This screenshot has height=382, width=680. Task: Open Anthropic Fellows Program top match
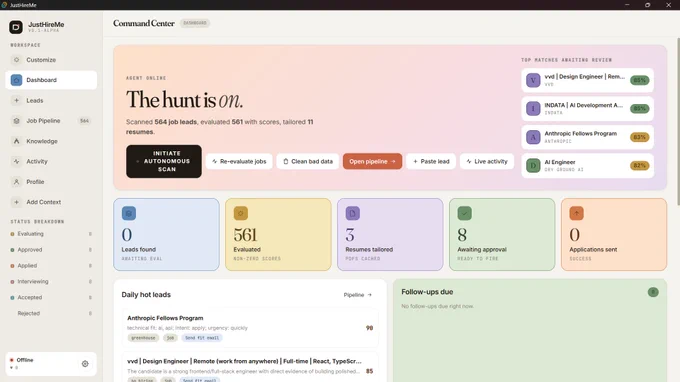point(588,137)
